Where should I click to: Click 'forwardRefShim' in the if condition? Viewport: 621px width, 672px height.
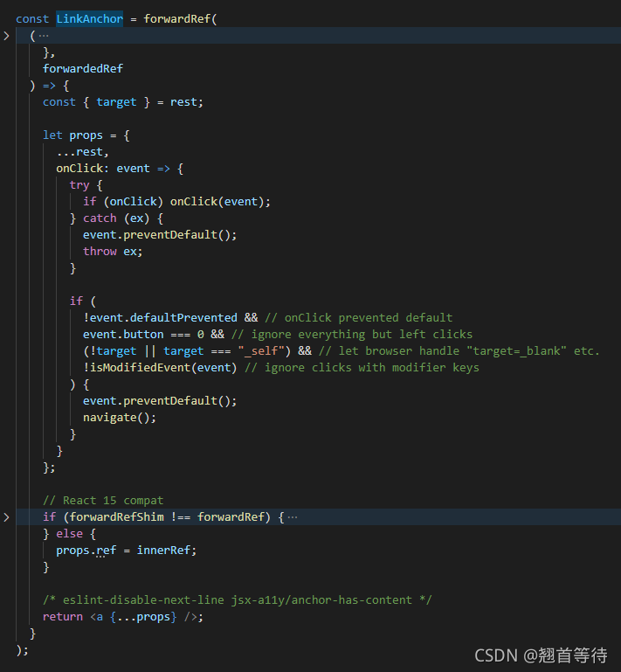[x=116, y=517]
